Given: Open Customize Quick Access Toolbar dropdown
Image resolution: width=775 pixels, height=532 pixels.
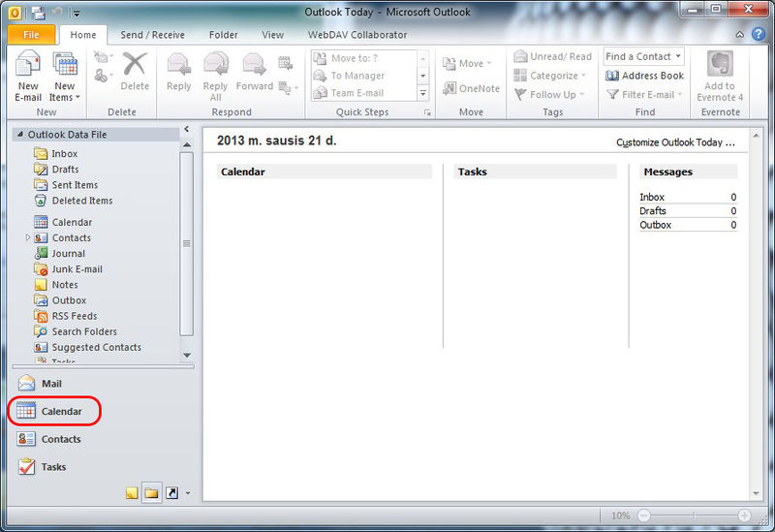Looking at the screenshot, I should [x=77, y=14].
